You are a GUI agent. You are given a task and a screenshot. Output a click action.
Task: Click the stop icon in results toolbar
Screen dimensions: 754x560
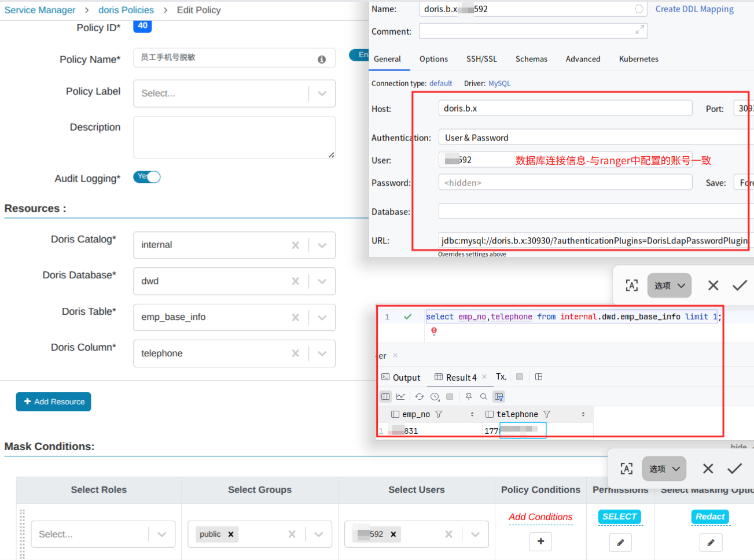pyautogui.click(x=450, y=396)
